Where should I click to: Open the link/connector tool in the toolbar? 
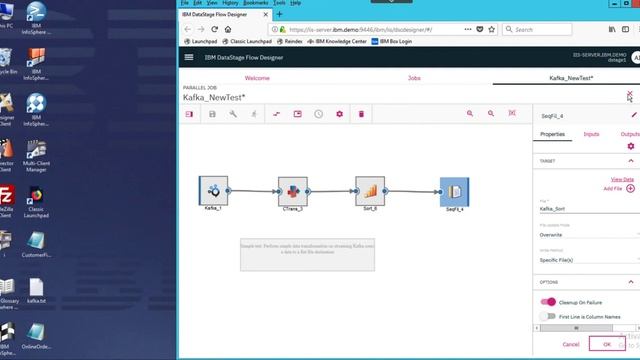click(x=276, y=114)
